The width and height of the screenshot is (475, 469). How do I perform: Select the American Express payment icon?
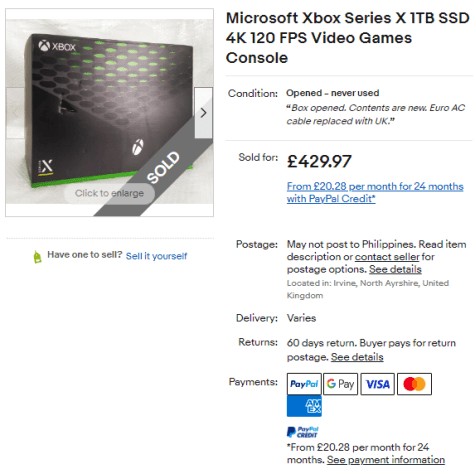[x=304, y=406]
